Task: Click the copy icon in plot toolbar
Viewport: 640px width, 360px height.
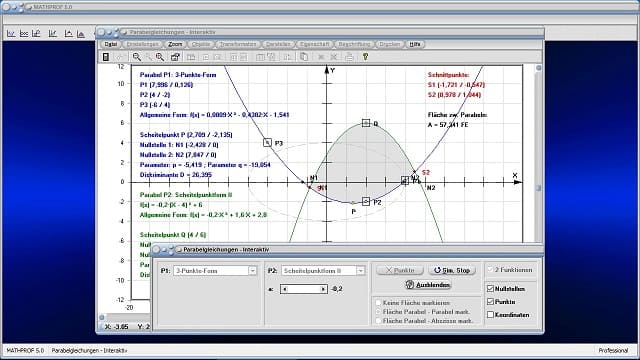Action: coord(304,57)
